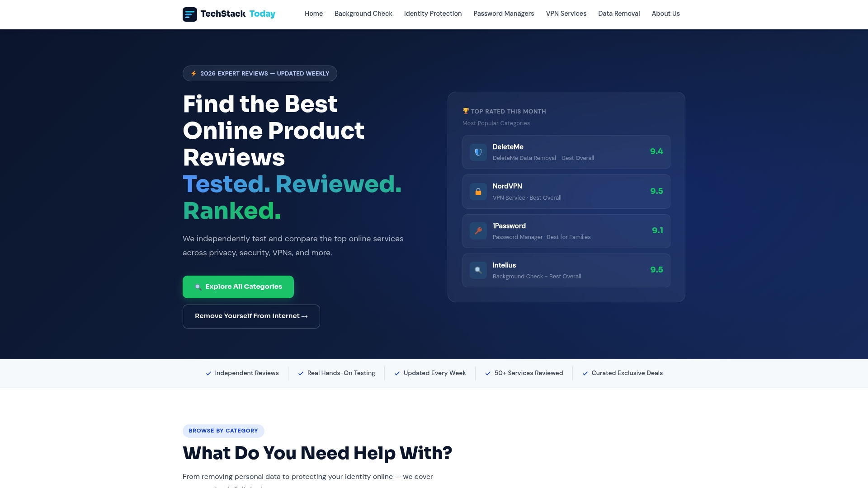Open the About Us nav item
The height and width of the screenshot is (488, 868).
pos(665,14)
